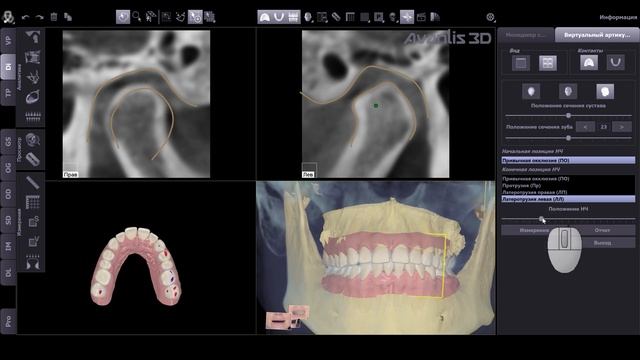The width and height of the screenshot is (640, 360).
Task: Click the highlighted crosshair tool in toolbar
Action: (x=407, y=17)
